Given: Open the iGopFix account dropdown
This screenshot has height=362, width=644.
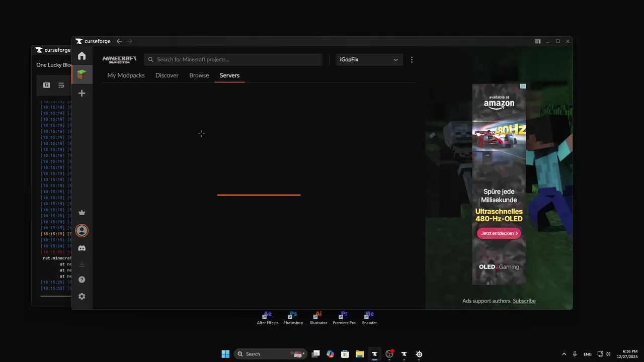Looking at the screenshot, I should coord(369,59).
